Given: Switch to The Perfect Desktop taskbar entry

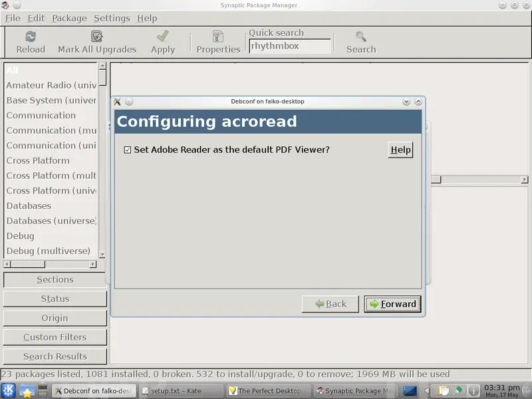Looking at the screenshot, I should pyautogui.click(x=269, y=391).
